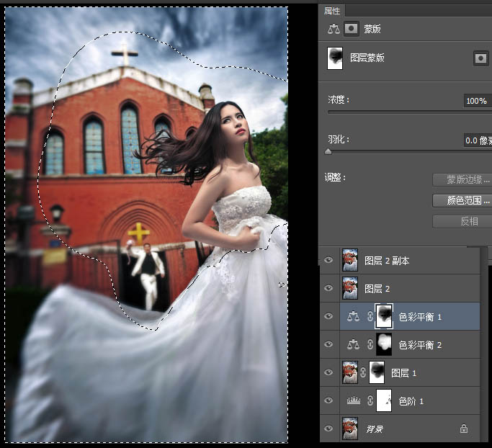Click the balance-scale icon of 色彩平衡 2 layer
The width and height of the screenshot is (492, 448).
(x=354, y=345)
